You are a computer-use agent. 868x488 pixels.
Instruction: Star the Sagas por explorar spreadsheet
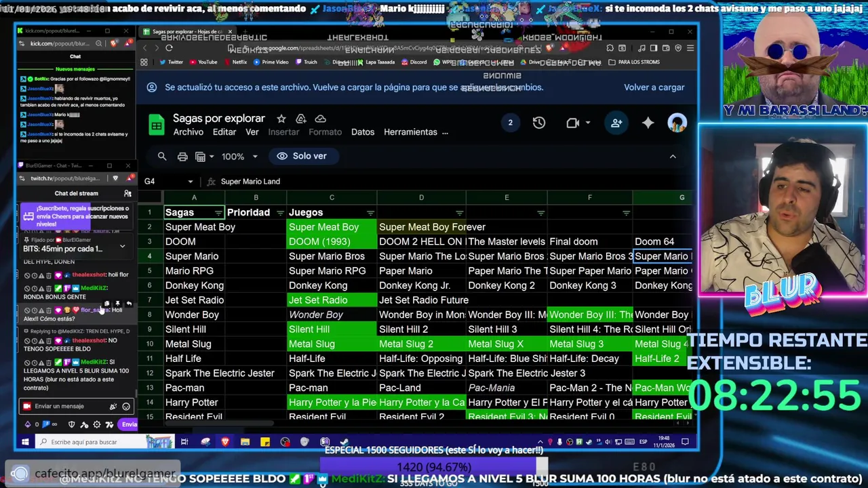pyautogui.click(x=281, y=119)
